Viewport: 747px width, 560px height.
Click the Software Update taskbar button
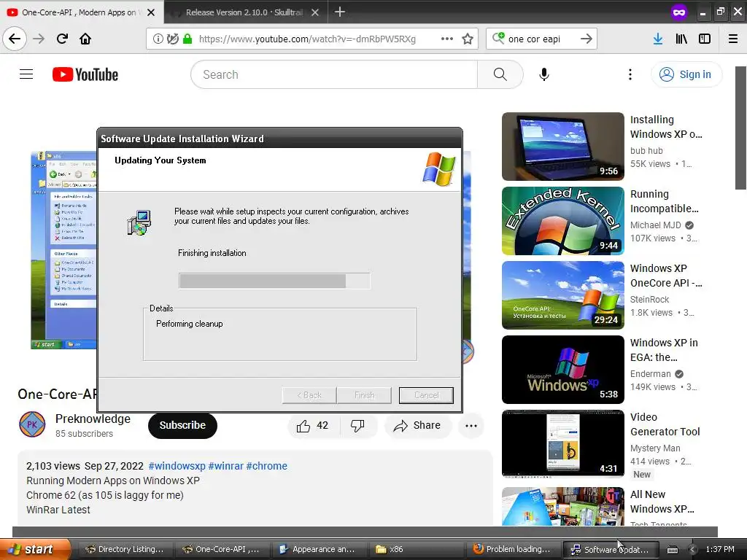[x=611, y=550]
